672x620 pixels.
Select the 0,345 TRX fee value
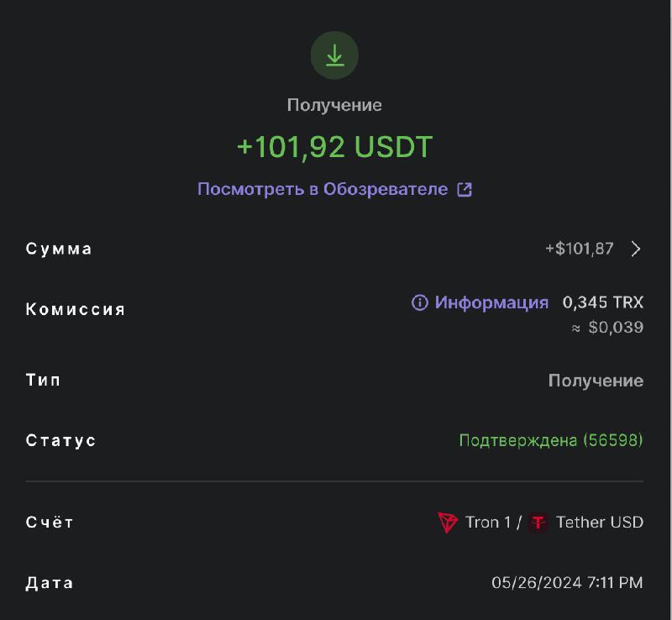pyautogui.click(x=603, y=302)
